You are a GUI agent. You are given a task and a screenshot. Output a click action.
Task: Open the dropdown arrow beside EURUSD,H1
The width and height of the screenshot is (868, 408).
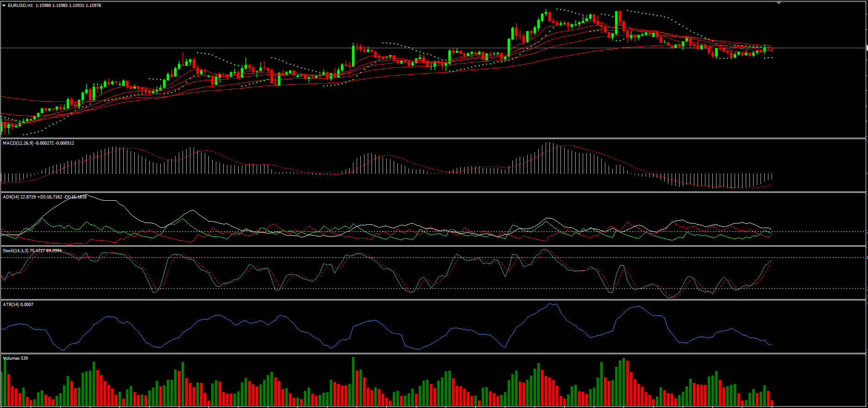click(x=4, y=6)
